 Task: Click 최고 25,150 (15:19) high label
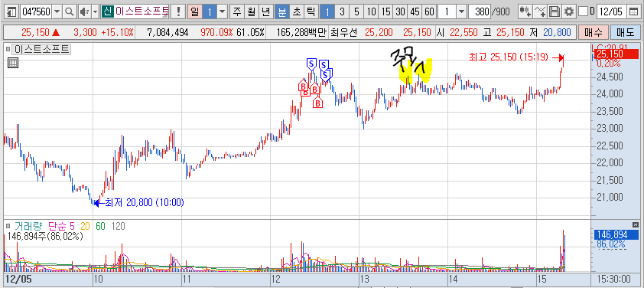click(509, 57)
